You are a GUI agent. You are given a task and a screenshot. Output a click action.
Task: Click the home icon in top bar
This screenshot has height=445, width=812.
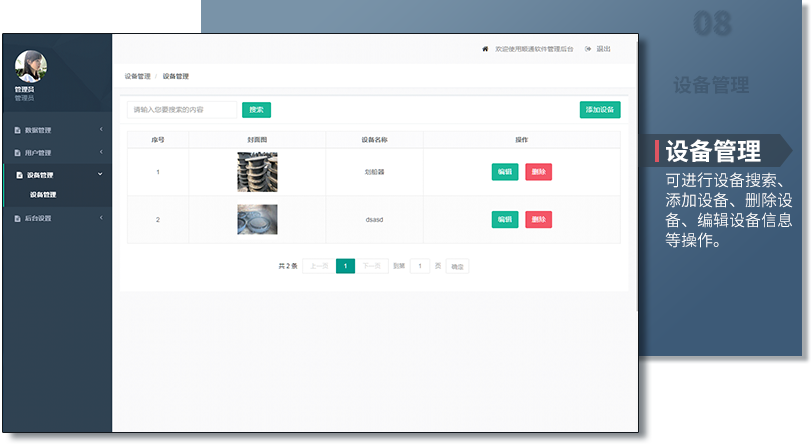pyautogui.click(x=485, y=49)
